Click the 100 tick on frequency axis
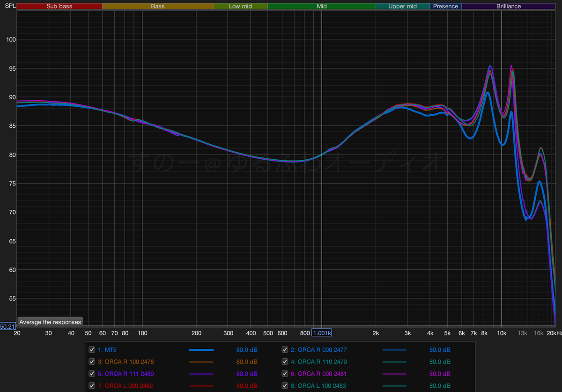 point(142,333)
